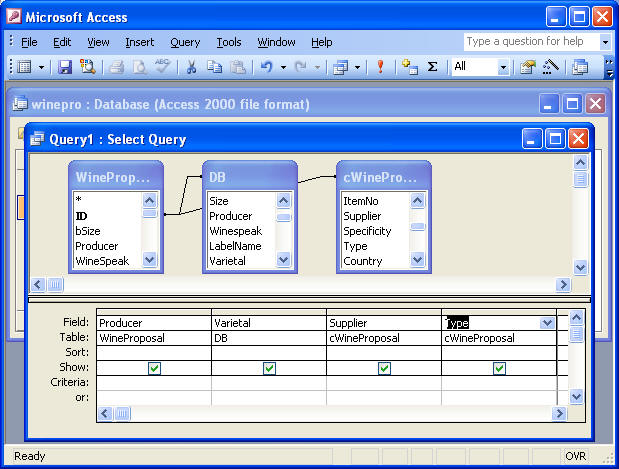Click the Paste clipboard icon
Viewport: 619px width, 469px height.
[238, 67]
